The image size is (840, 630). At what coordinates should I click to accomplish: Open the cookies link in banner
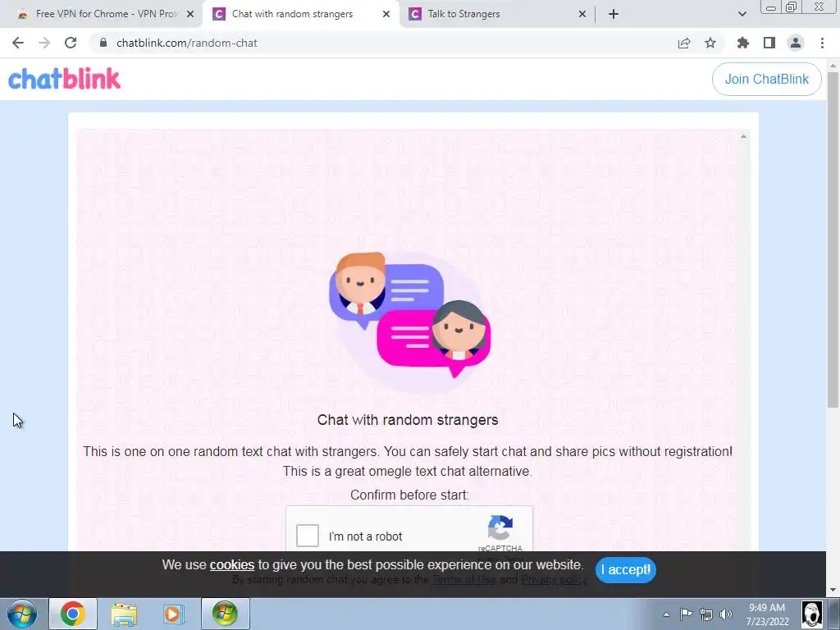point(232,564)
